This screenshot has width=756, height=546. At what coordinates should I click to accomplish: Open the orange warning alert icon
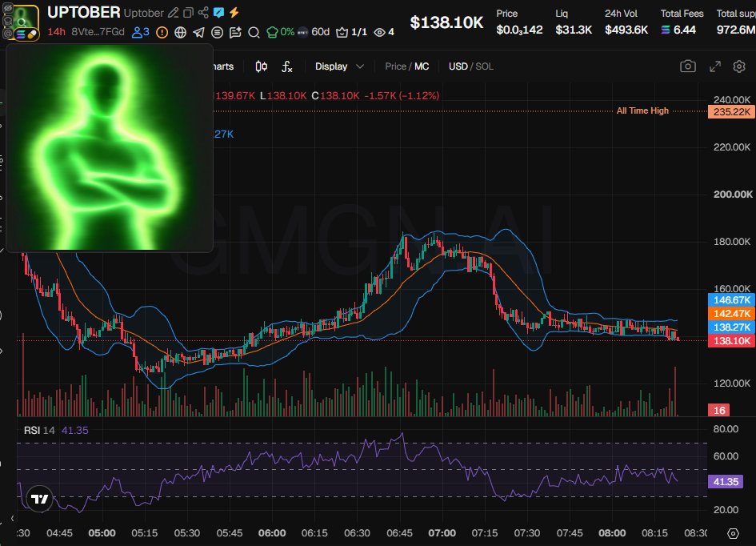tap(162, 32)
